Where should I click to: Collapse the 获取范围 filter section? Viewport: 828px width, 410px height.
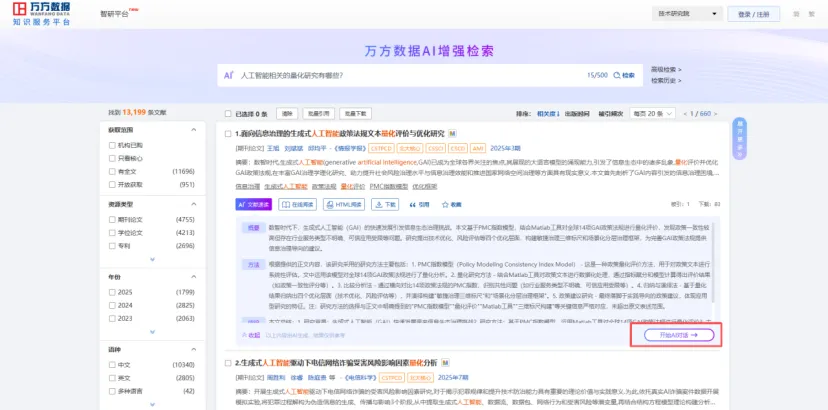[x=195, y=130]
